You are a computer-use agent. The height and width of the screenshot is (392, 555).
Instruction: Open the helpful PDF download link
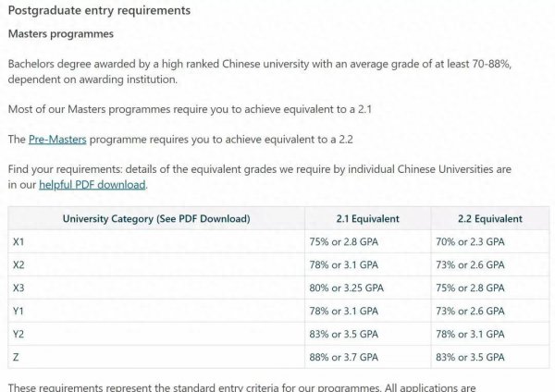(92, 185)
